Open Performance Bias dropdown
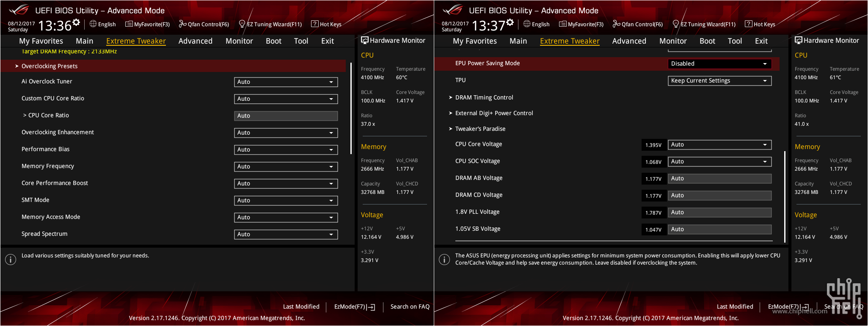The height and width of the screenshot is (326, 868). 286,149
